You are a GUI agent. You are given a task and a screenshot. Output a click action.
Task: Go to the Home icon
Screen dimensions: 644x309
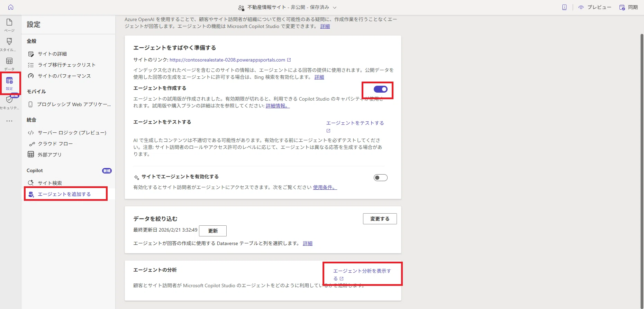pyautogui.click(x=10, y=7)
